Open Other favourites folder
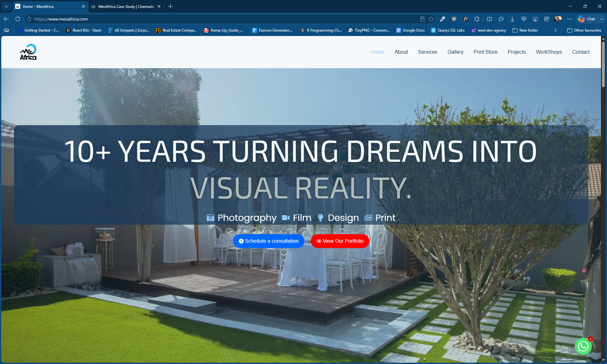This screenshot has width=607, height=364. (x=584, y=30)
